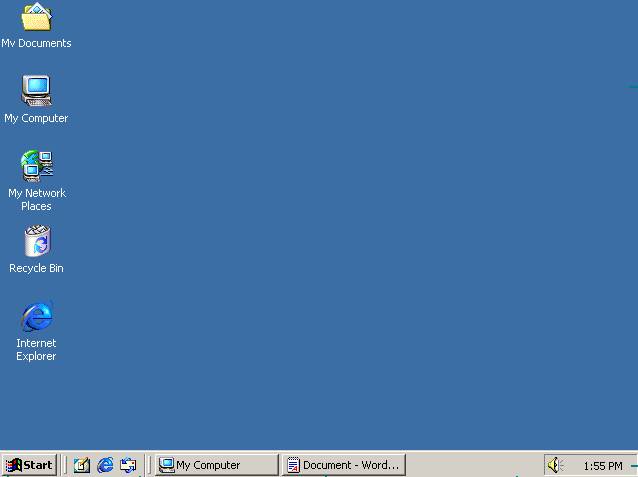Switch to Document - WordPad taskbar button
638x477 pixels.
(x=344, y=465)
